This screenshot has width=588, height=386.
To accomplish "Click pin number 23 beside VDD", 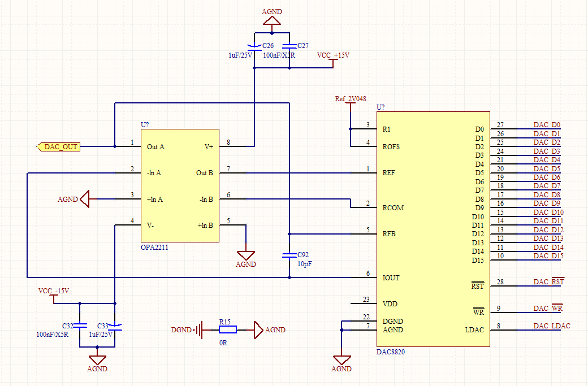I will point(366,300).
